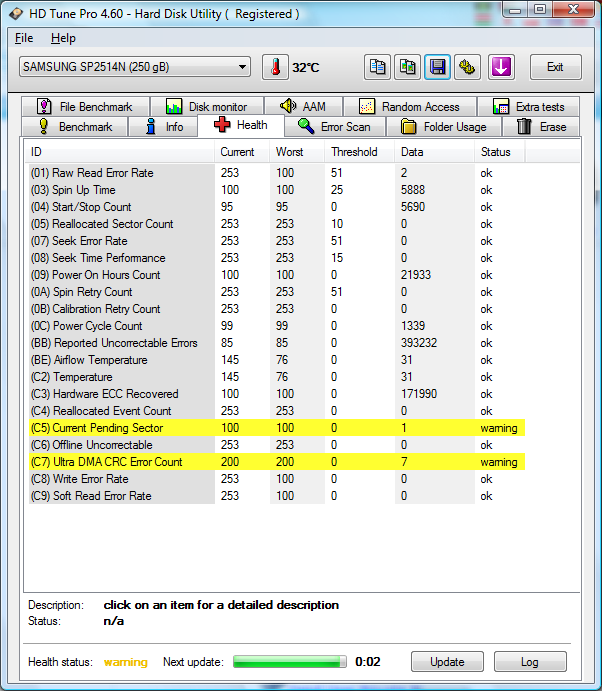Click the Next update progress bar
This screenshot has width=602, height=691.
(290, 661)
